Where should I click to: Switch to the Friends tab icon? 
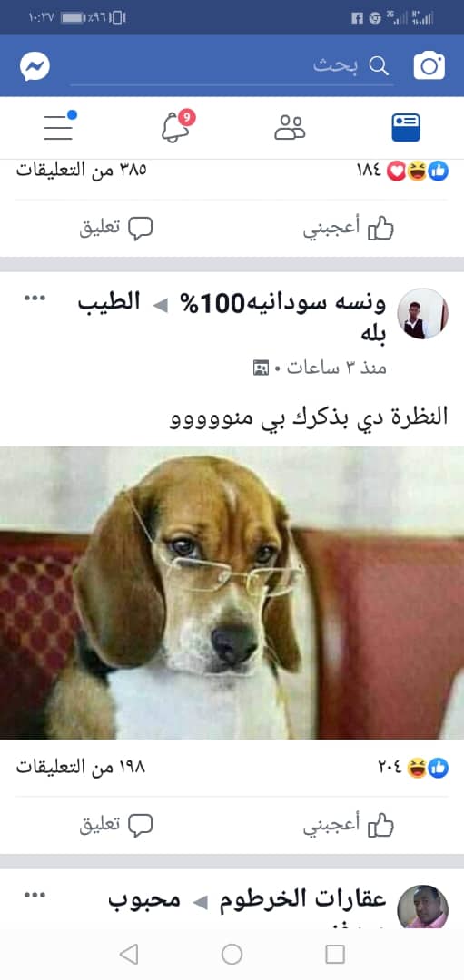pyautogui.click(x=290, y=128)
